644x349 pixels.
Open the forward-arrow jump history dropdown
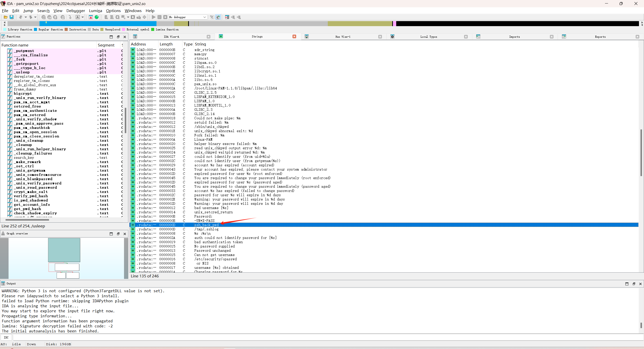pyautogui.click(x=35, y=17)
